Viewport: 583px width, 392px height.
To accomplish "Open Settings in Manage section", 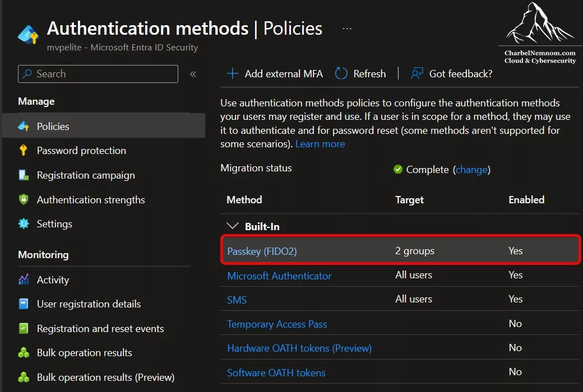I will pos(54,223).
